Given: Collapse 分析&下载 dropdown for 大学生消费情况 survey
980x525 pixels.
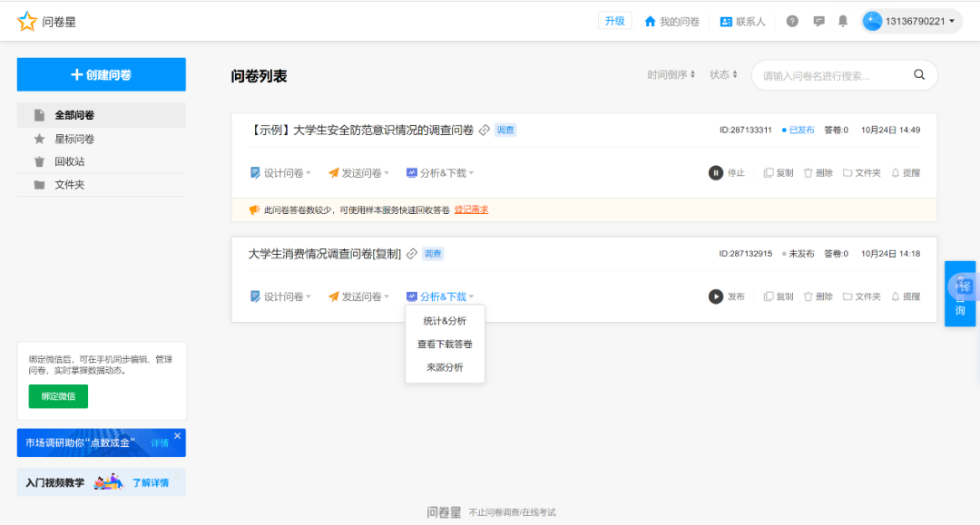Looking at the screenshot, I should point(440,297).
